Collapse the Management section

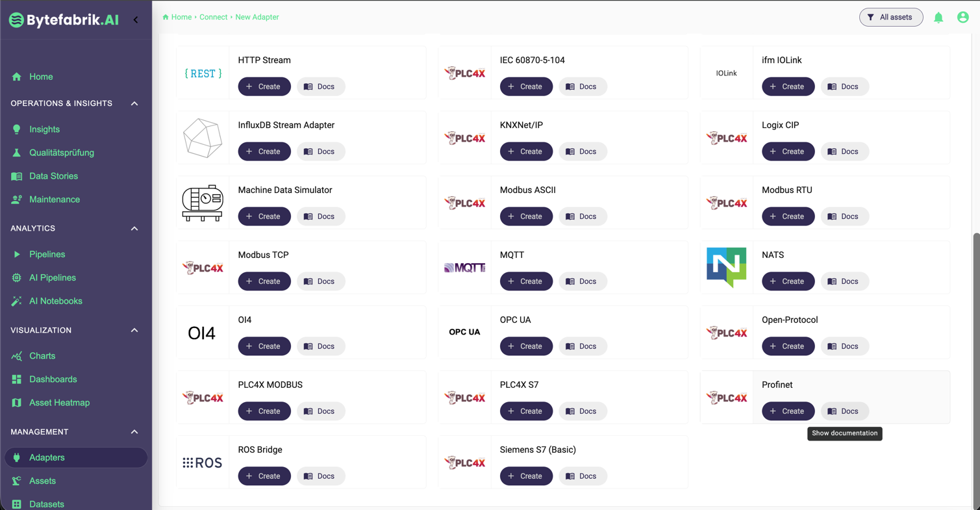click(134, 432)
